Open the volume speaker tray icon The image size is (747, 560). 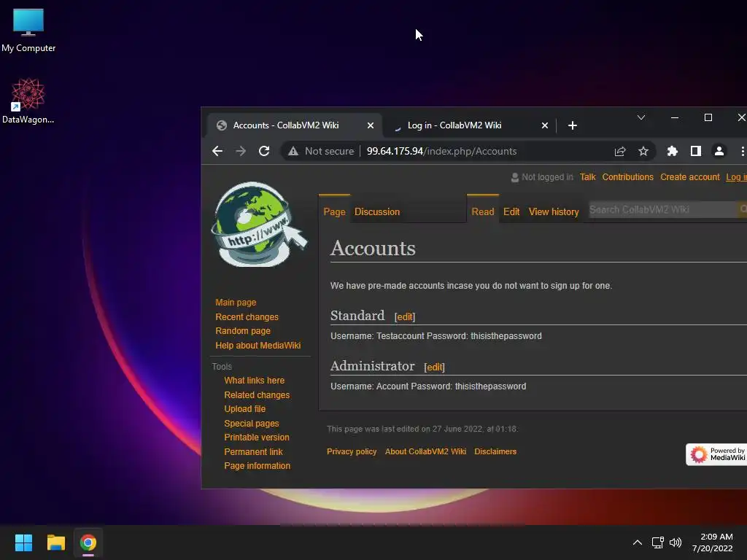676,542
